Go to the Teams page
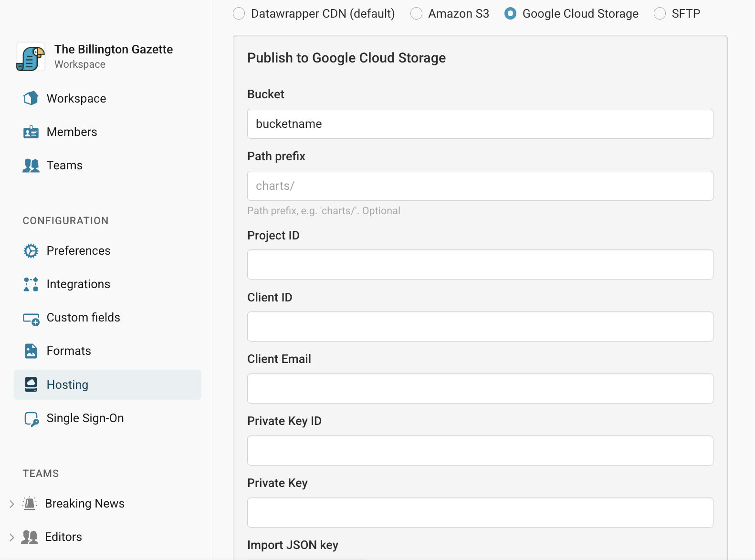The width and height of the screenshot is (755, 560). (107, 165)
